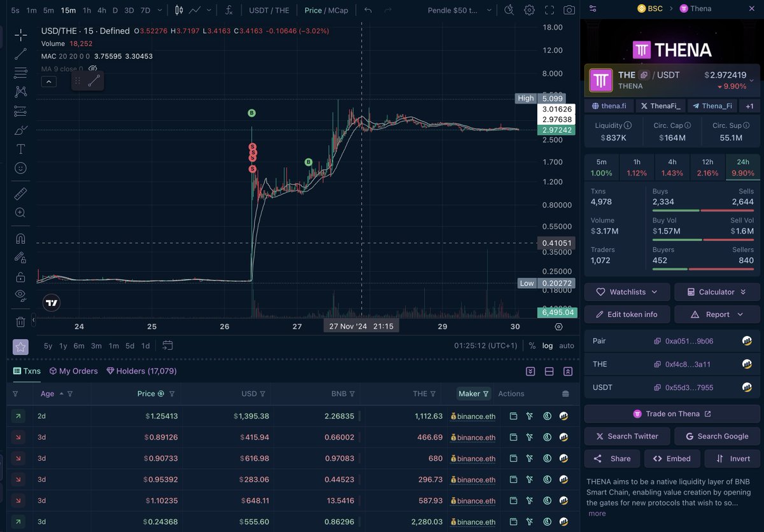Open panel filter settings sliders icon
764x532 pixels.
pos(593,8)
